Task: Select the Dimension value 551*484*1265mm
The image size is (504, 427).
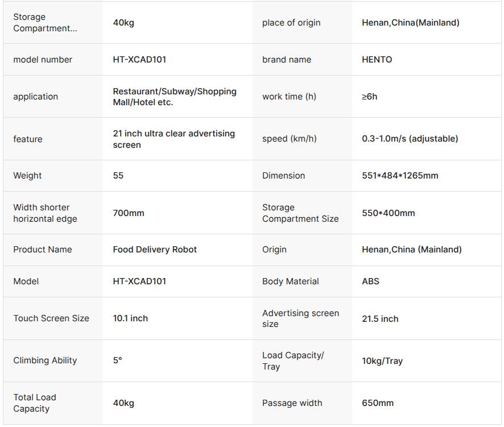Action: (x=400, y=176)
